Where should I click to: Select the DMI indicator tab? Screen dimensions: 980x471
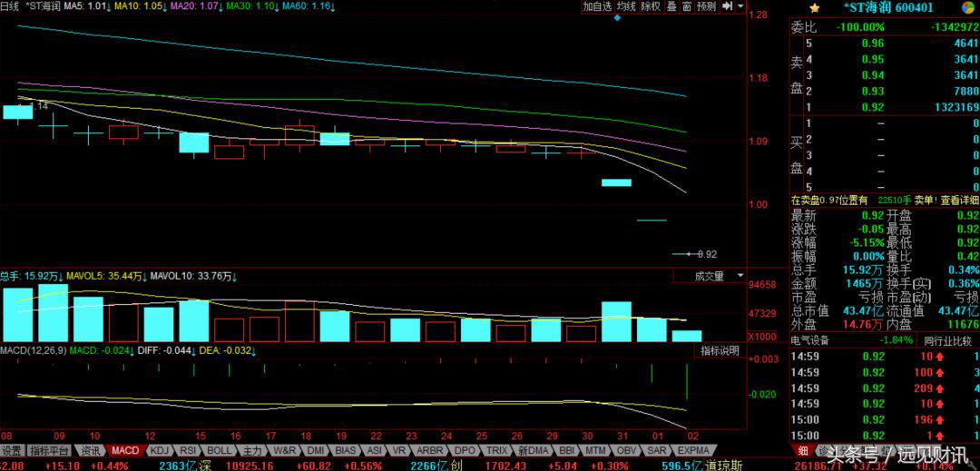(317, 450)
